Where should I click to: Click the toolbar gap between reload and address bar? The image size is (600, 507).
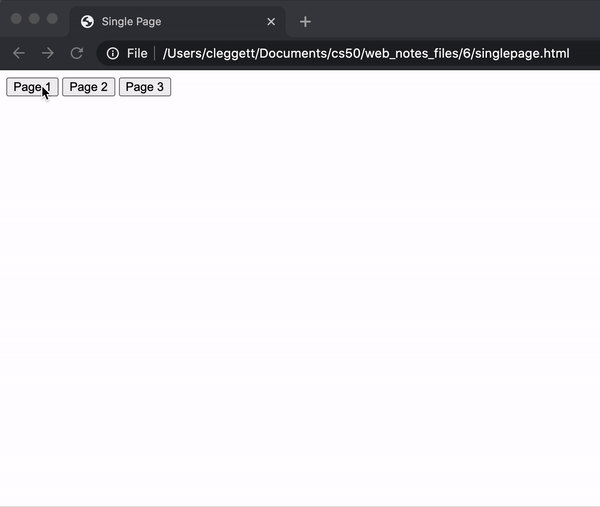pos(93,53)
